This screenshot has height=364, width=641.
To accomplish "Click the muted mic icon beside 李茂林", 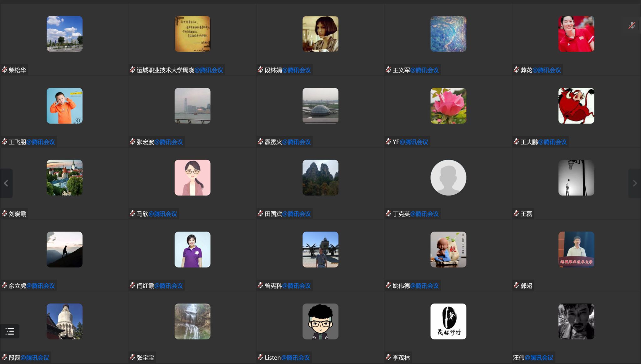I will click(x=388, y=357).
